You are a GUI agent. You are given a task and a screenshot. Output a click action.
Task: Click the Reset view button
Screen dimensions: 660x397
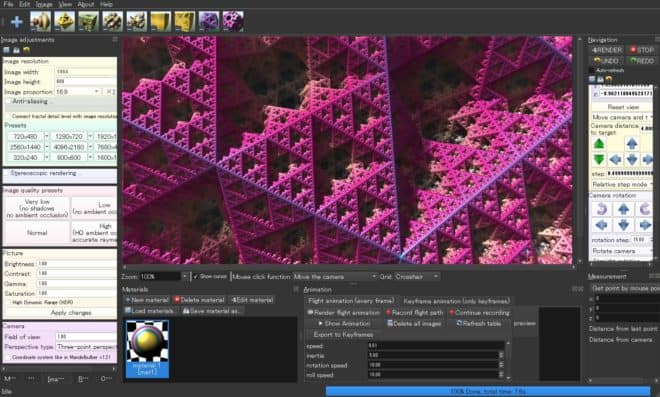coord(623,107)
